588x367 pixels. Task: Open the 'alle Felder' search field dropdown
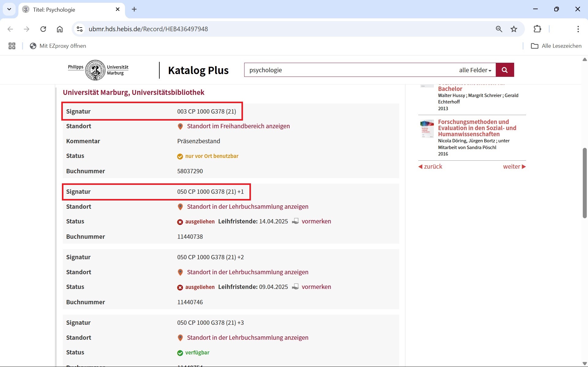[475, 70]
